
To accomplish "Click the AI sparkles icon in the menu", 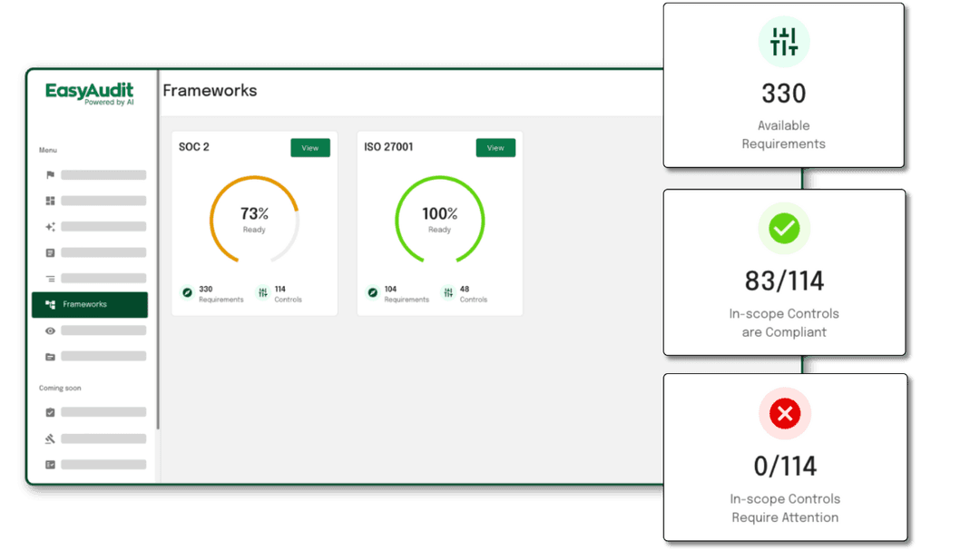I will coord(51,226).
